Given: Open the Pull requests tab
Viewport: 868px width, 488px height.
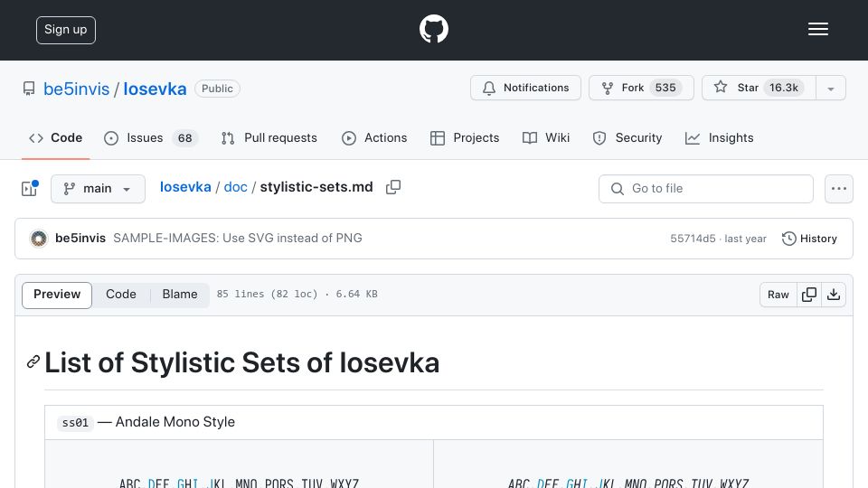Looking at the screenshot, I should (x=269, y=137).
